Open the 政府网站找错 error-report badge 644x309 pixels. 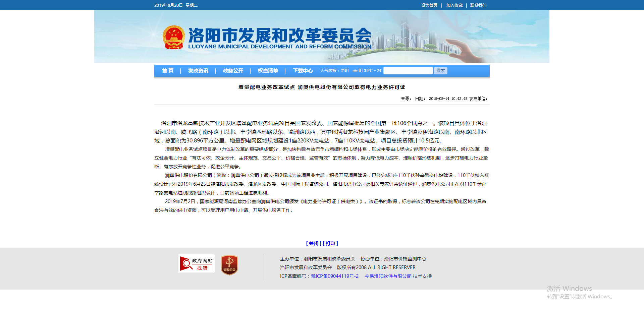tap(196, 264)
